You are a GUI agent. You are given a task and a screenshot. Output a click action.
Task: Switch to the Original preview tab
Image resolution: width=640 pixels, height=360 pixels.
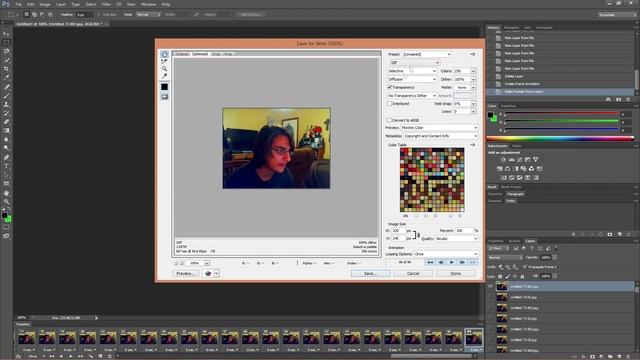(x=182, y=54)
